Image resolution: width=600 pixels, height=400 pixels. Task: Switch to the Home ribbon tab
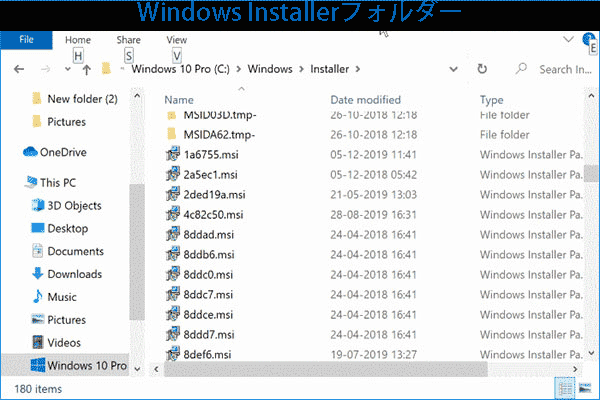click(x=78, y=40)
